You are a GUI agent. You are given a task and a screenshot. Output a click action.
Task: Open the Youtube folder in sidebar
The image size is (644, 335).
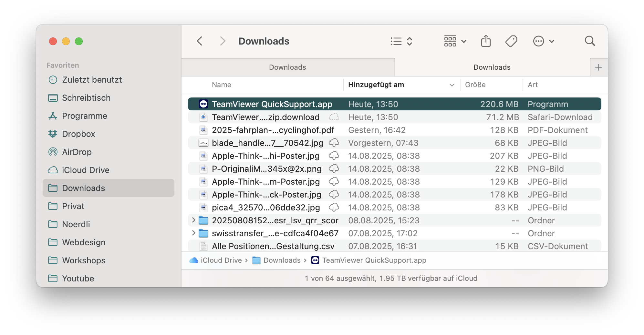pos(109,279)
